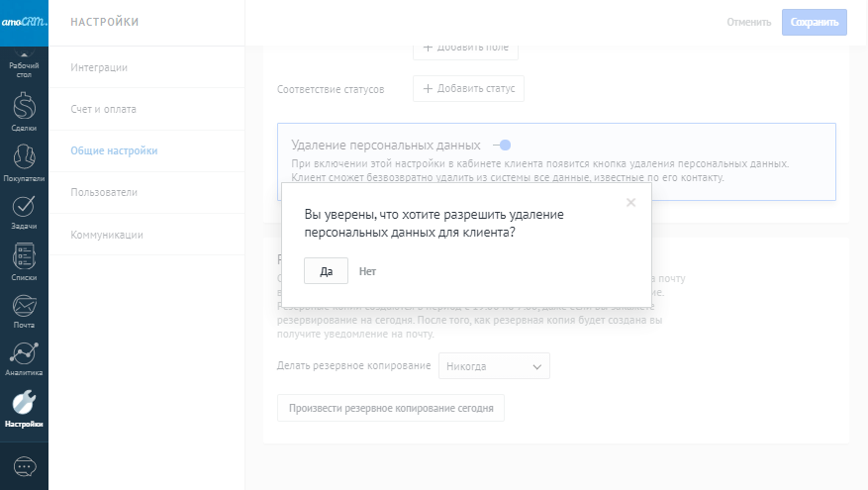Open the Списки sidebar icon

pyautogui.click(x=24, y=262)
